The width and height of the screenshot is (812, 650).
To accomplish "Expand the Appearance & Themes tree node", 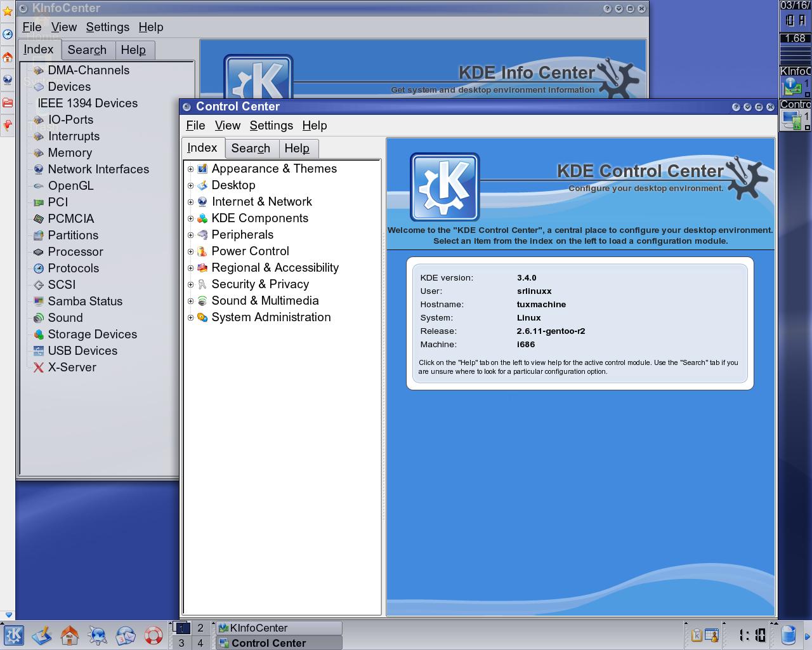I will (x=190, y=169).
